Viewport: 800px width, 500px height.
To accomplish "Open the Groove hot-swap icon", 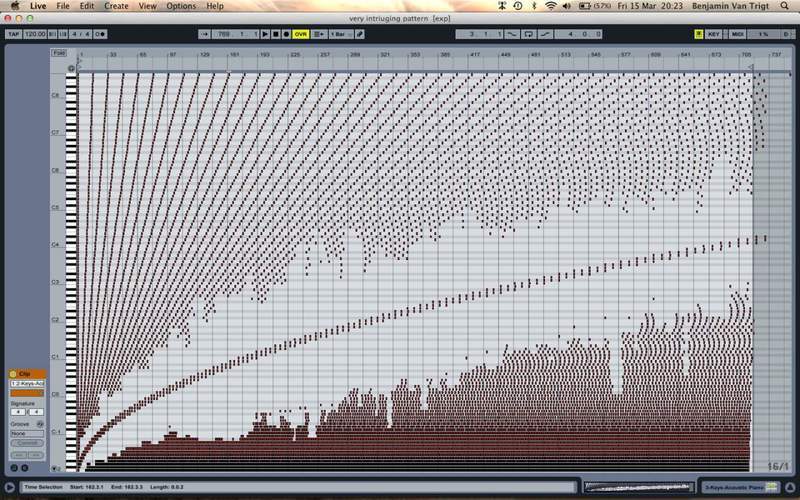I will (40, 423).
